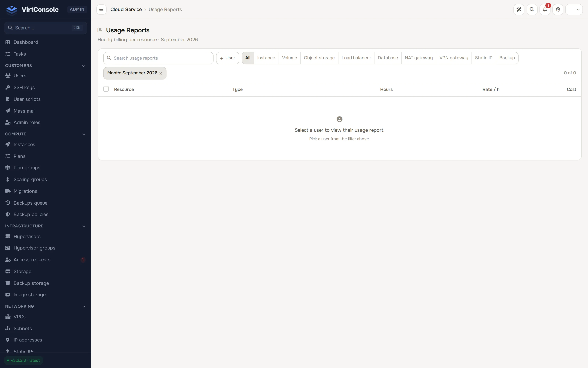Select the Static IP filter tab
Screen dimensions: 588x368
point(483,58)
